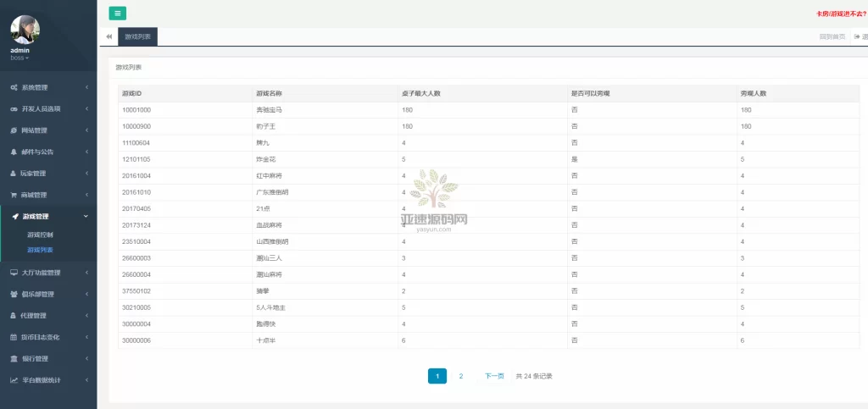868x409 pixels.
Task: Go to page 1 in pagination
Action: pos(437,376)
